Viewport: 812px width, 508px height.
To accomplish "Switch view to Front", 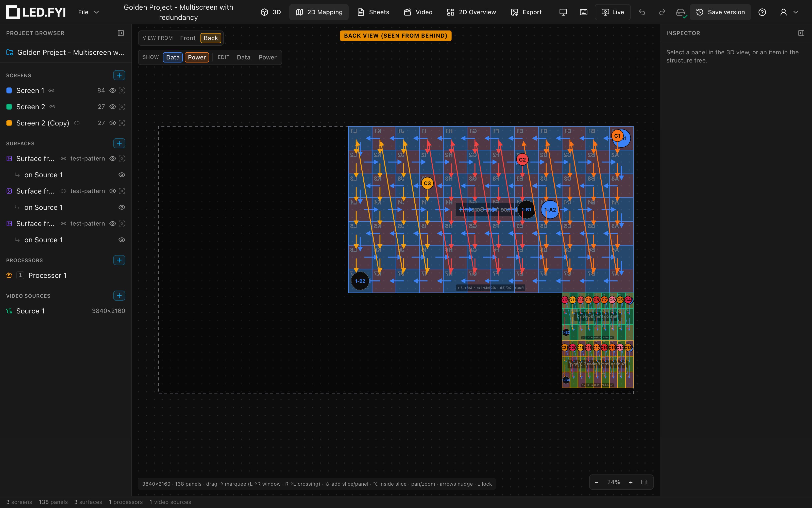I will [x=188, y=38].
